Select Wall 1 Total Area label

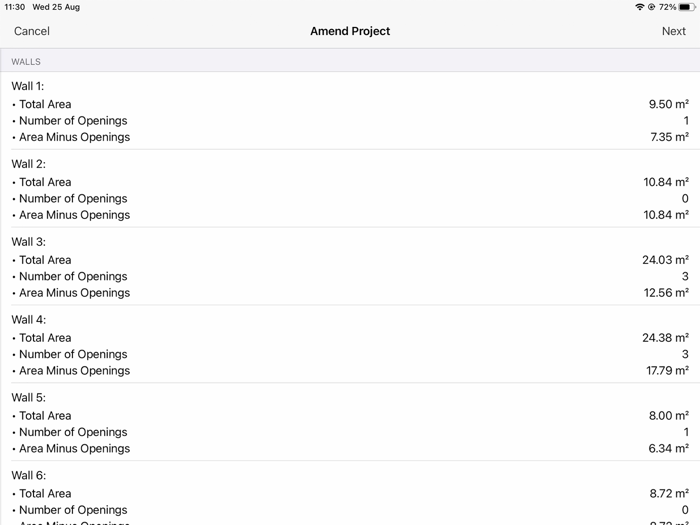coord(45,104)
